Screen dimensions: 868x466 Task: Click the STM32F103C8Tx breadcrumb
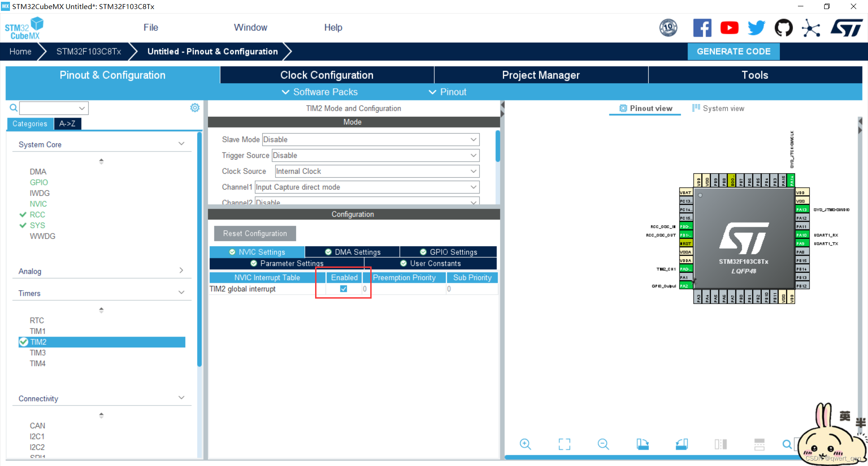point(89,52)
